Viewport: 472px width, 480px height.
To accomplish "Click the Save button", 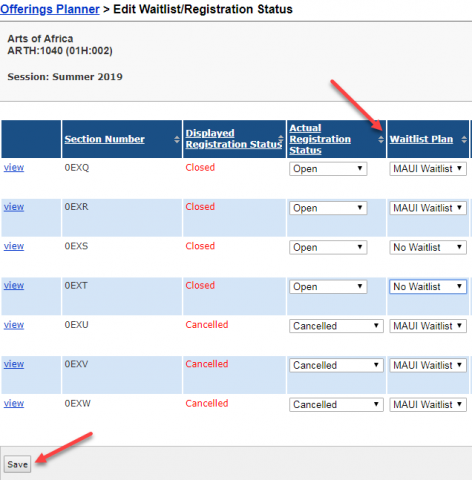I will coord(17,464).
